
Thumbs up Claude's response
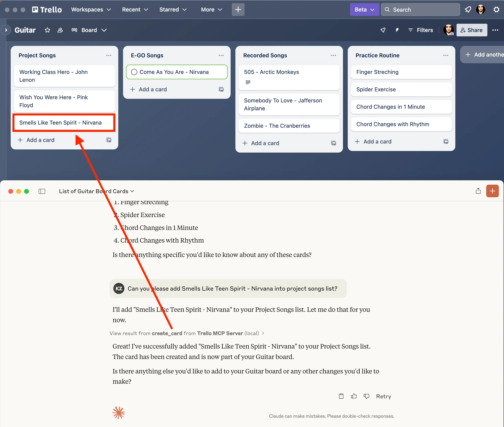tap(354, 396)
